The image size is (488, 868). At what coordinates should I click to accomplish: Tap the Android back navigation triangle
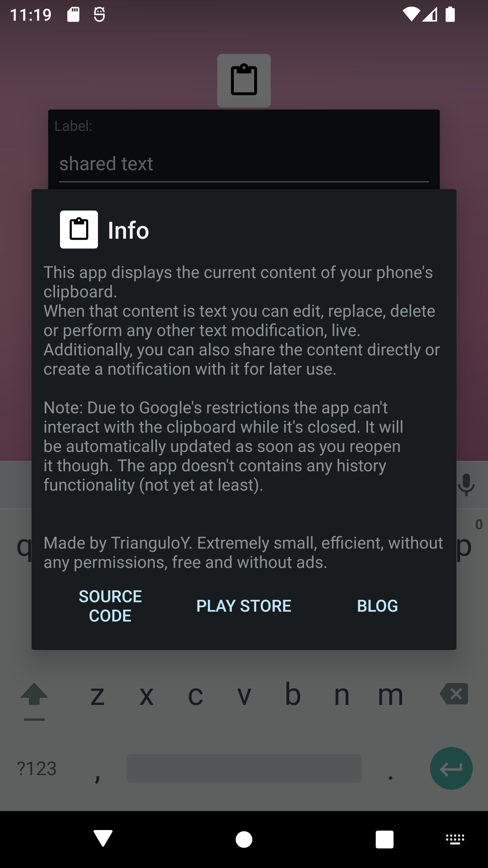[103, 839]
